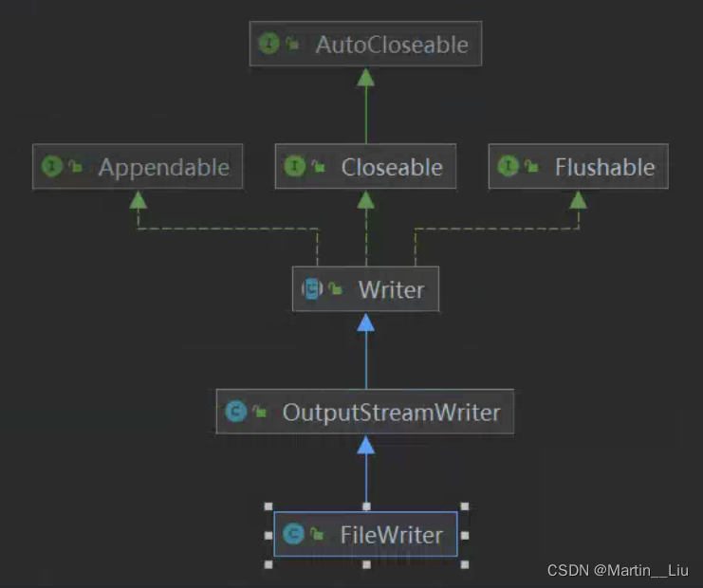Image resolution: width=703 pixels, height=588 pixels.
Task: Click the interface icon on Flushable node
Action: click(509, 167)
